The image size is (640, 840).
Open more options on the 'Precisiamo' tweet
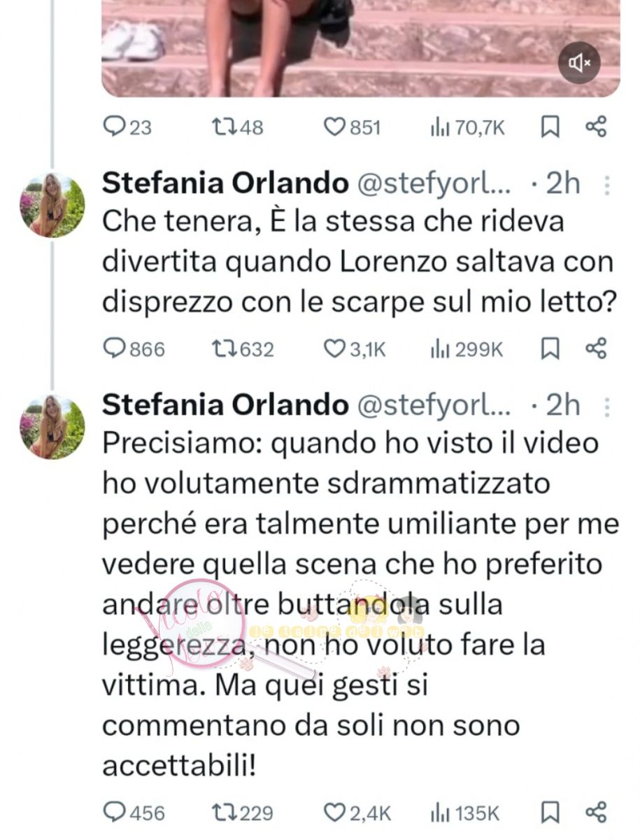[607, 406]
